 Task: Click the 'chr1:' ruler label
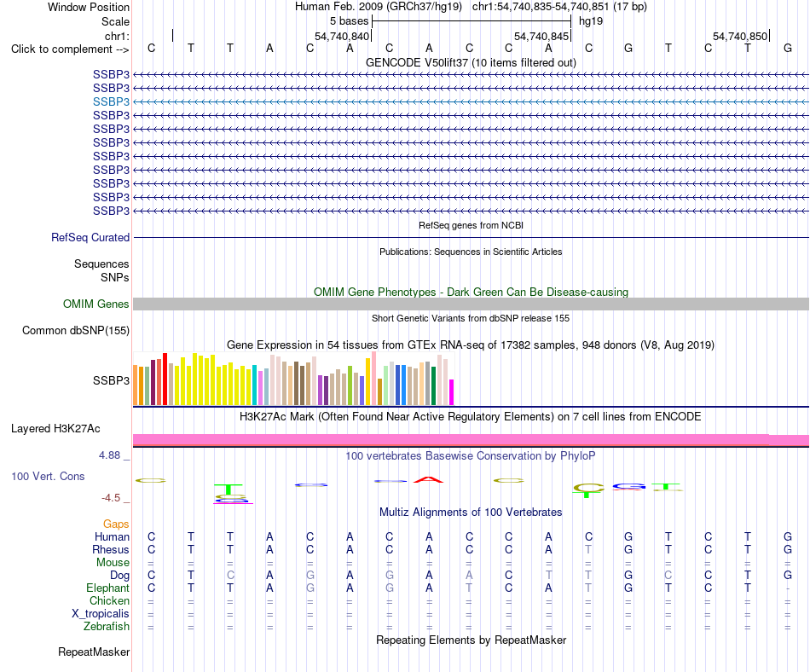pos(117,36)
